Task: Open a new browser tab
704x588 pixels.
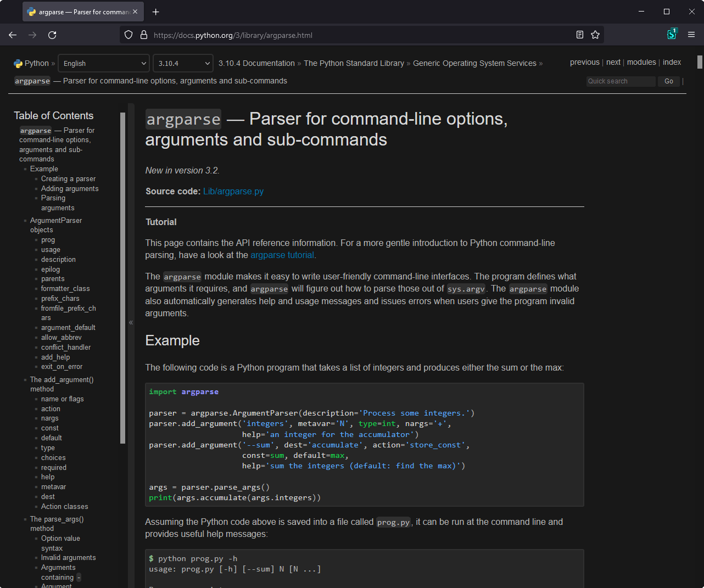Action: [x=156, y=11]
